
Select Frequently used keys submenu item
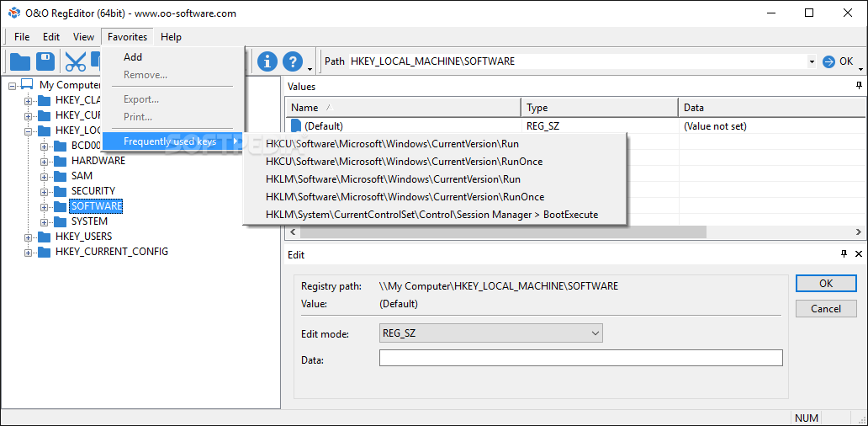coord(174,141)
